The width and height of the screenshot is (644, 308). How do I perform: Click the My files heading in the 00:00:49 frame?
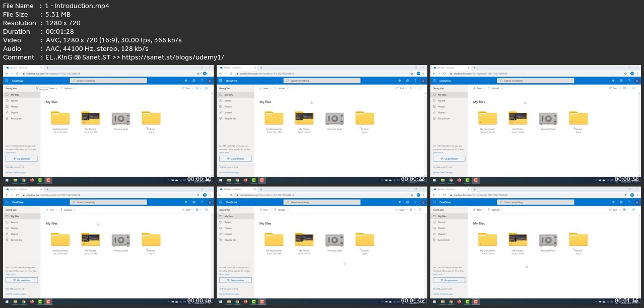[52, 223]
